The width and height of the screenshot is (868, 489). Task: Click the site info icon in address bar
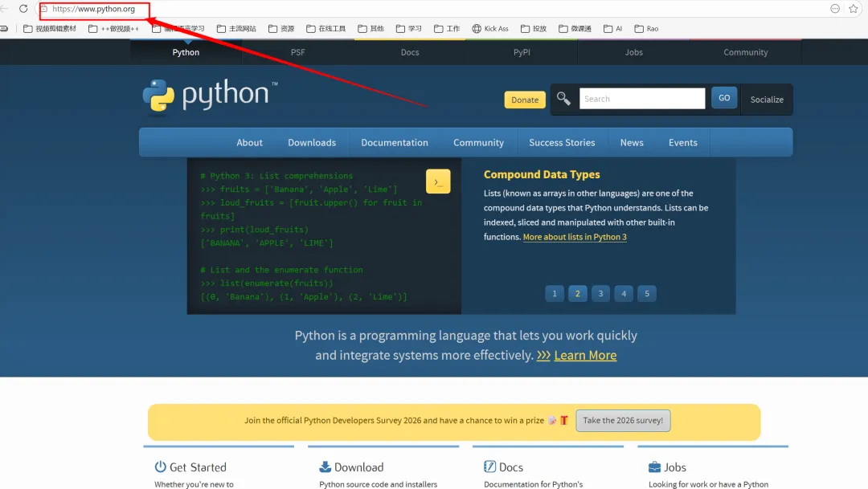pyautogui.click(x=43, y=9)
